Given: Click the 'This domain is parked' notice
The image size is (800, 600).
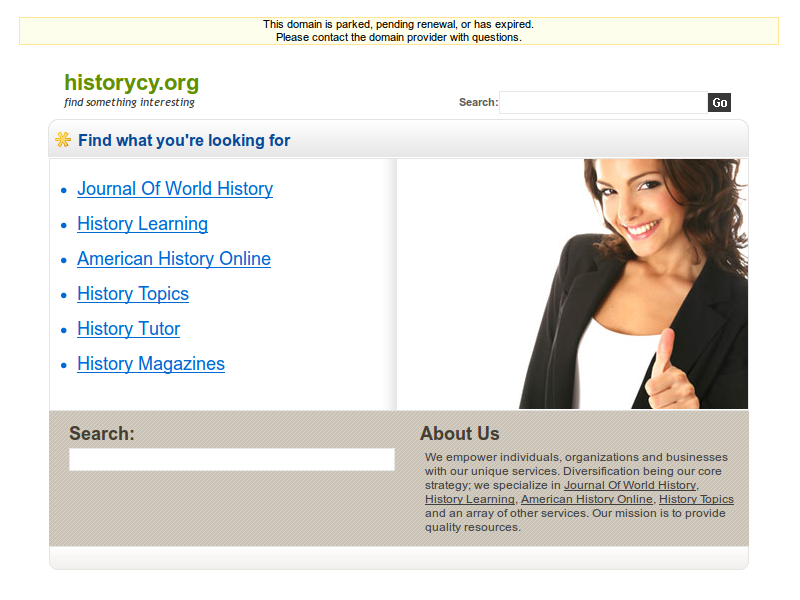Looking at the screenshot, I should pyautogui.click(x=398, y=24).
